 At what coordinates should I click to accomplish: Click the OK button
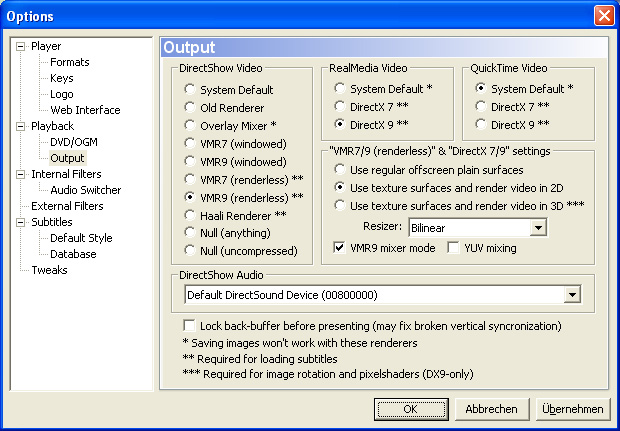pyautogui.click(x=410, y=409)
